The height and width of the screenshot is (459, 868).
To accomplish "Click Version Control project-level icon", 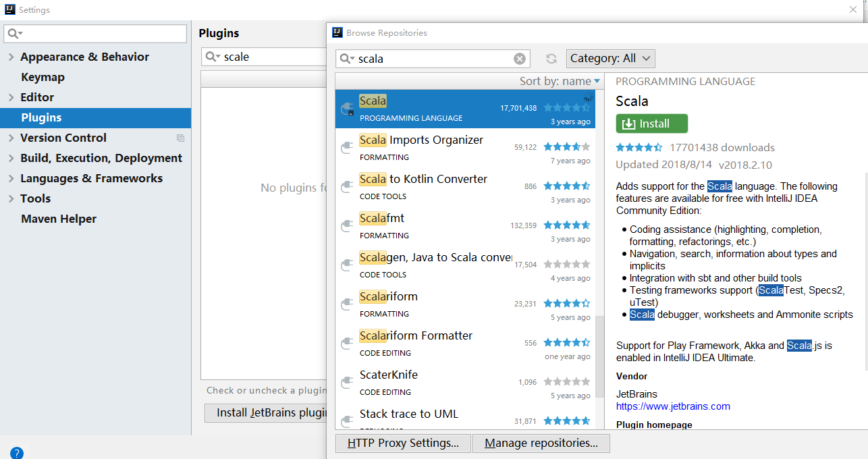I will click(180, 138).
